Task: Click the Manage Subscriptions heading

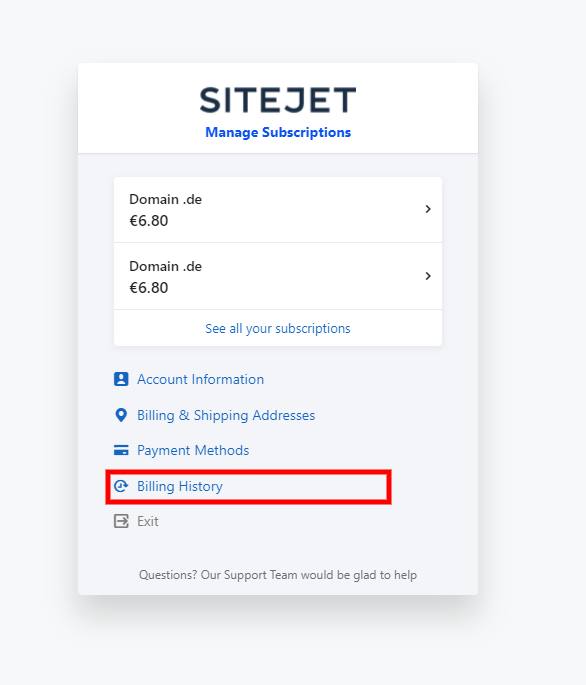Action: (x=278, y=132)
